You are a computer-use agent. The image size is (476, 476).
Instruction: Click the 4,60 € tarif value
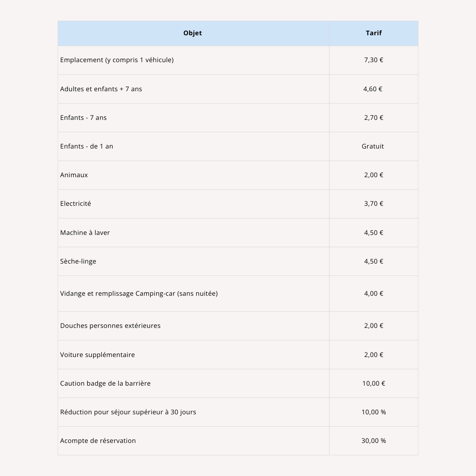tap(373, 89)
